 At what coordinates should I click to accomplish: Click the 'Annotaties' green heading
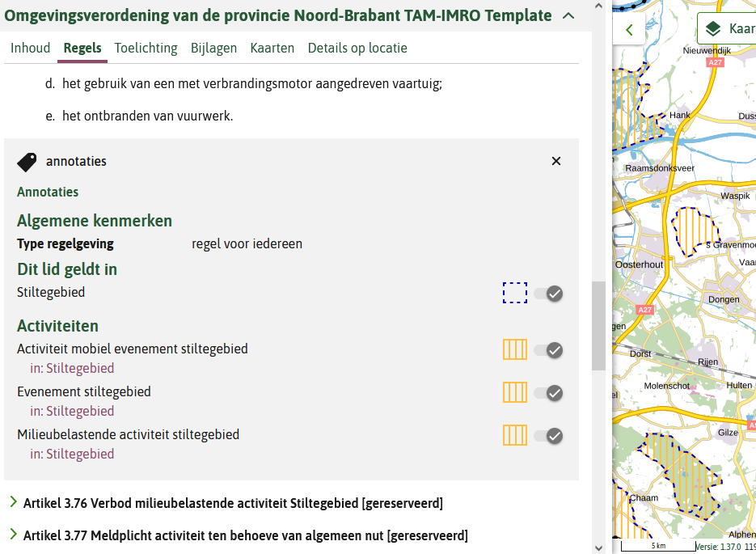48,192
